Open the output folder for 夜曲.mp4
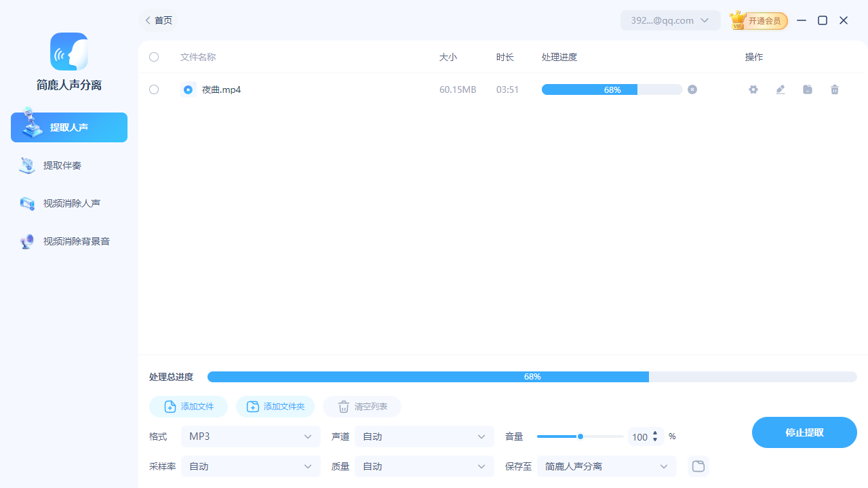 pos(807,89)
